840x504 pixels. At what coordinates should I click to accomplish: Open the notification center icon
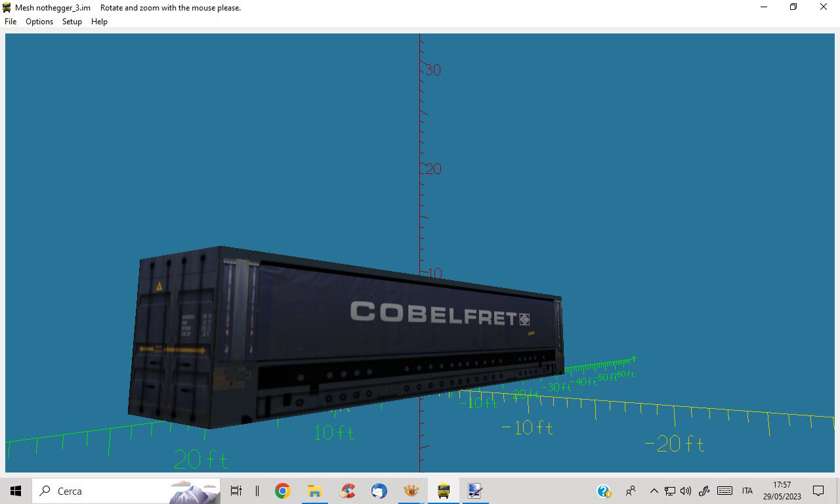pos(818,491)
